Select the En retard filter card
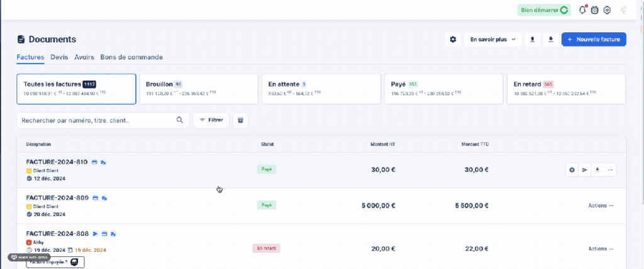 point(567,89)
